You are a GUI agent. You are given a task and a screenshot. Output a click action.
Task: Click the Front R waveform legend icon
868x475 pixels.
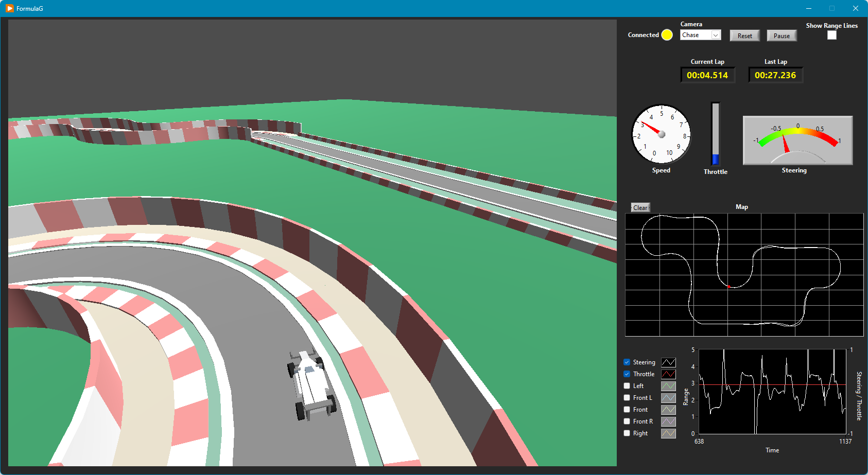tap(668, 421)
